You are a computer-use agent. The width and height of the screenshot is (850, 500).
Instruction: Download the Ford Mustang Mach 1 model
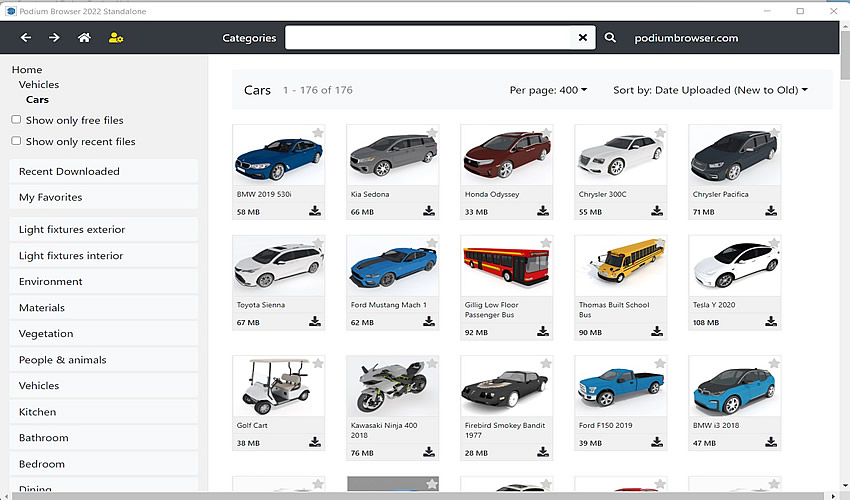(429, 321)
